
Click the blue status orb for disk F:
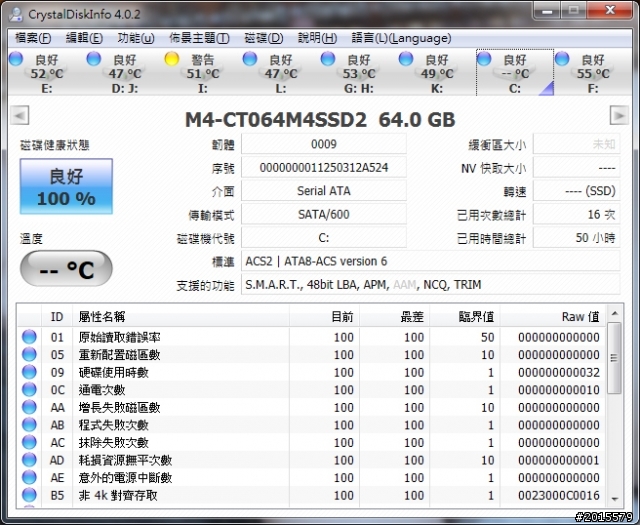(x=562, y=59)
